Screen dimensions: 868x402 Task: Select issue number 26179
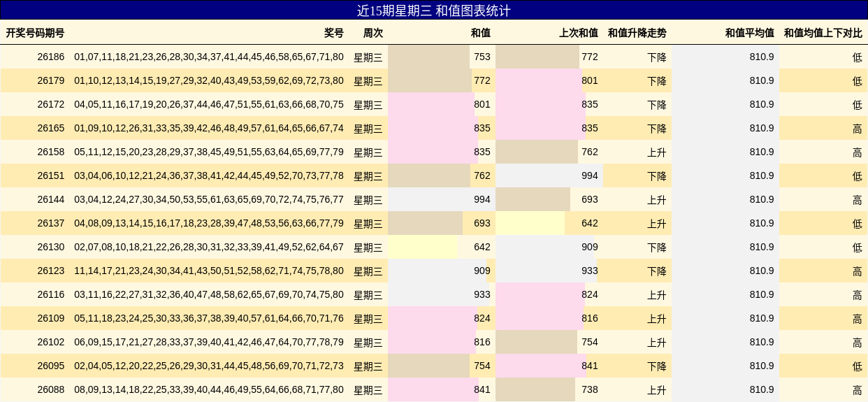(51, 80)
